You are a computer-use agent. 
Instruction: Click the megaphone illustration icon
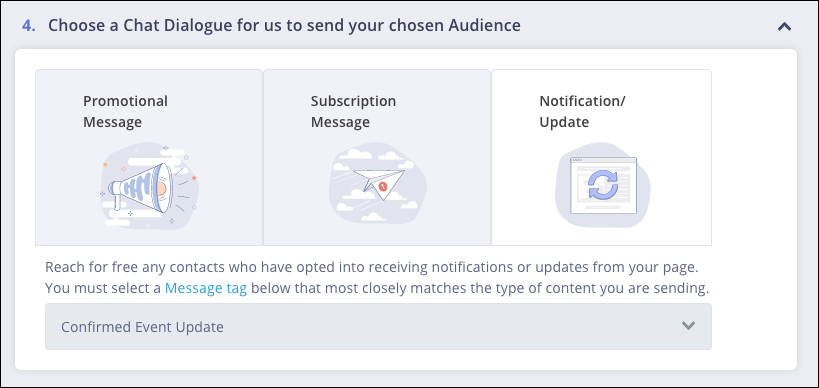click(x=149, y=186)
